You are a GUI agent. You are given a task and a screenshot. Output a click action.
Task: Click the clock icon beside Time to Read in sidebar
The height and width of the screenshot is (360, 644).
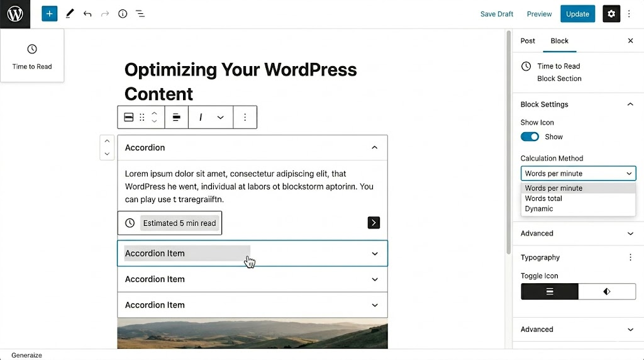526,66
